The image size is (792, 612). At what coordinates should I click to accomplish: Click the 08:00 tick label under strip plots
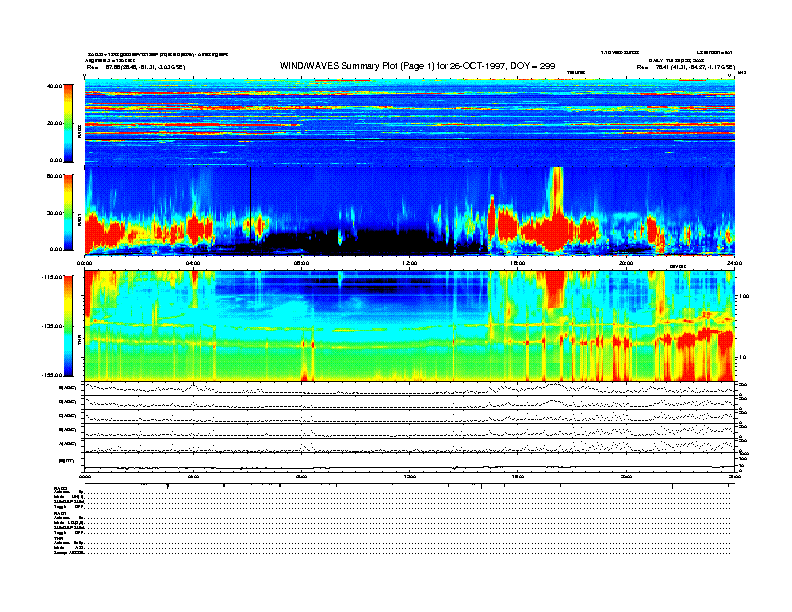click(301, 476)
